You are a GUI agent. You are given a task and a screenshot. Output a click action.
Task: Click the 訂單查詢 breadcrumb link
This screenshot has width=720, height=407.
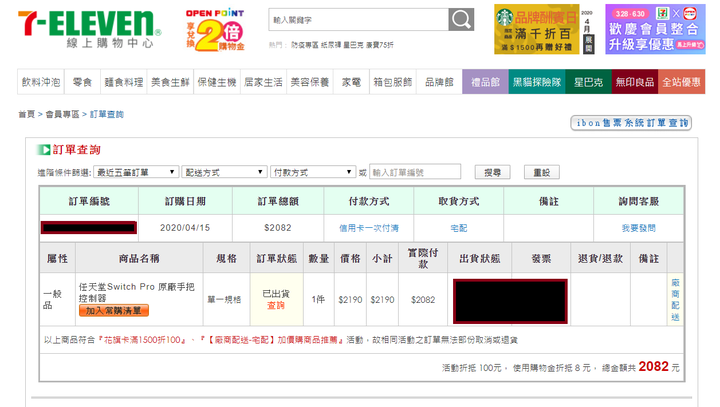[107, 114]
